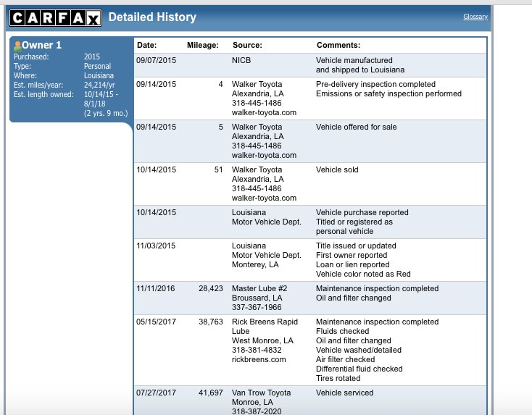Image resolution: width=532 pixels, height=415 pixels.
Task: Click 'Master Lube #2' source
Action: coord(259,288)
